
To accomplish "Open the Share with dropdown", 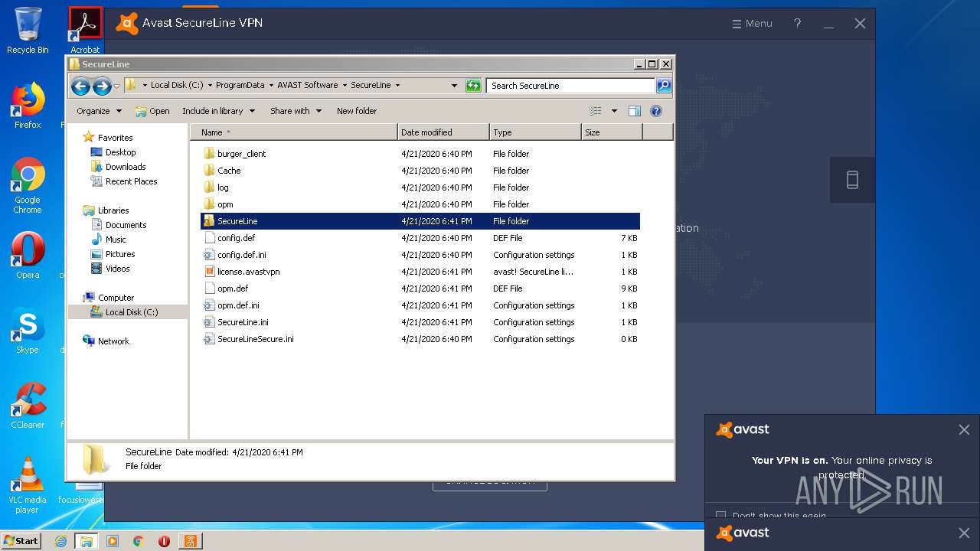I will click(x=296, y=111).
